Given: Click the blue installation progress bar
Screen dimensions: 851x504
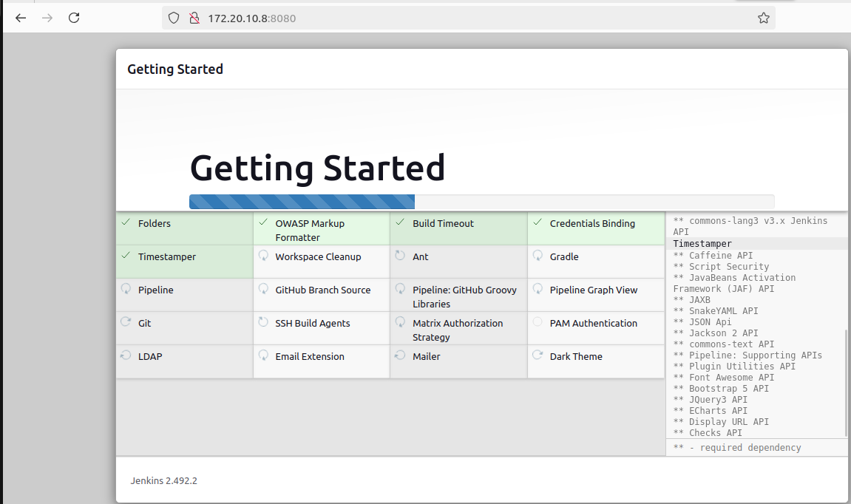Looking at the screenshot, I should (302, 202).
